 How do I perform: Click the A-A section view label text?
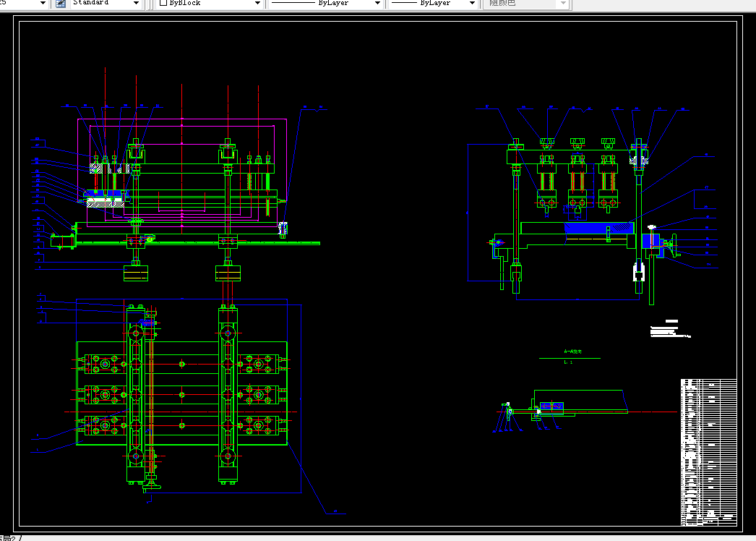pos(573,352)
